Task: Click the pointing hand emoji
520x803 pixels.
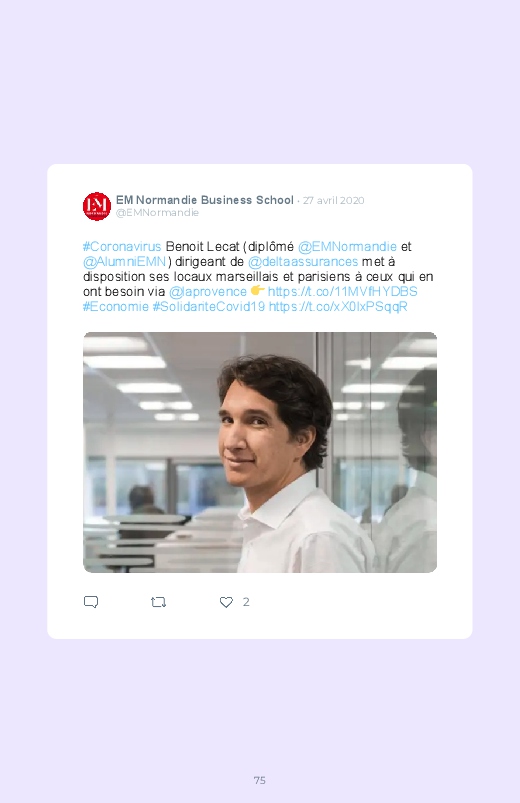Action: 257,290
